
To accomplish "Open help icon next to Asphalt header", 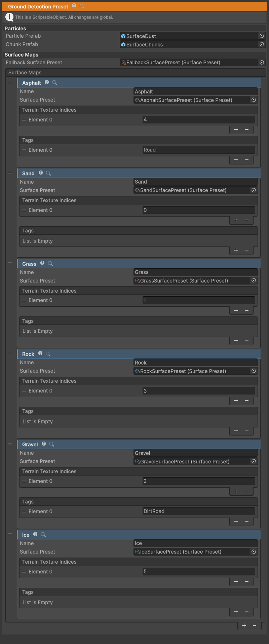I will pos(47,82).
